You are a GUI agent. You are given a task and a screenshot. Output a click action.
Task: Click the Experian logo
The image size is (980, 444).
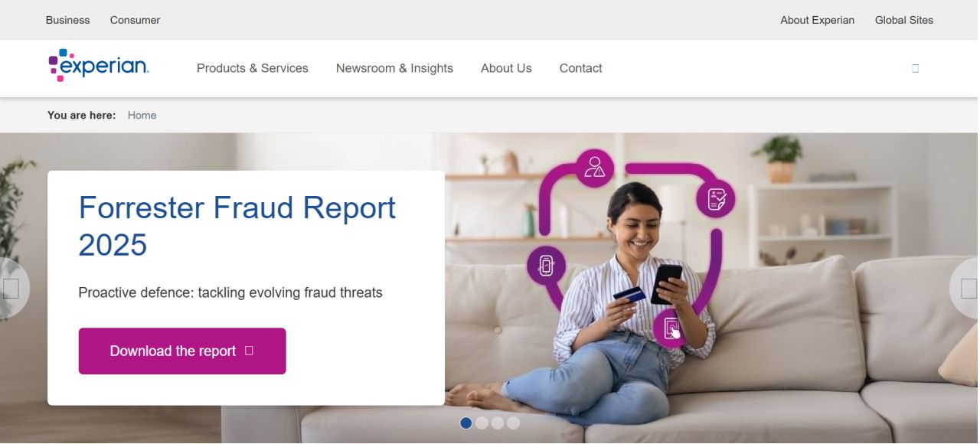pyautogui.click(x=99, y=66)
